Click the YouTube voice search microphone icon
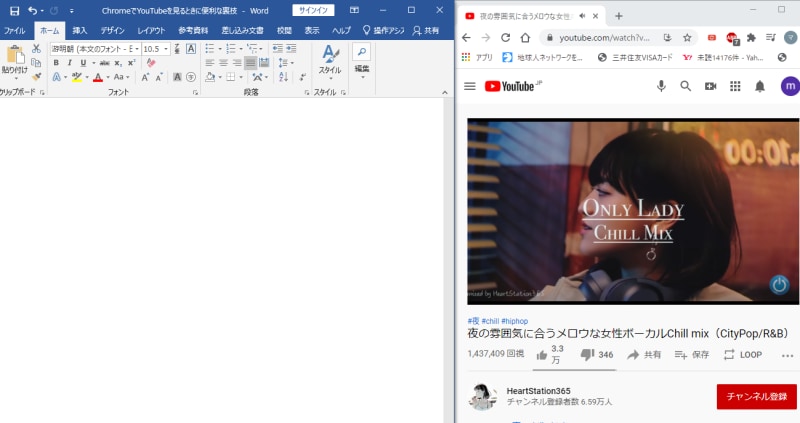The image size is (800, 423). click(661, 86)
